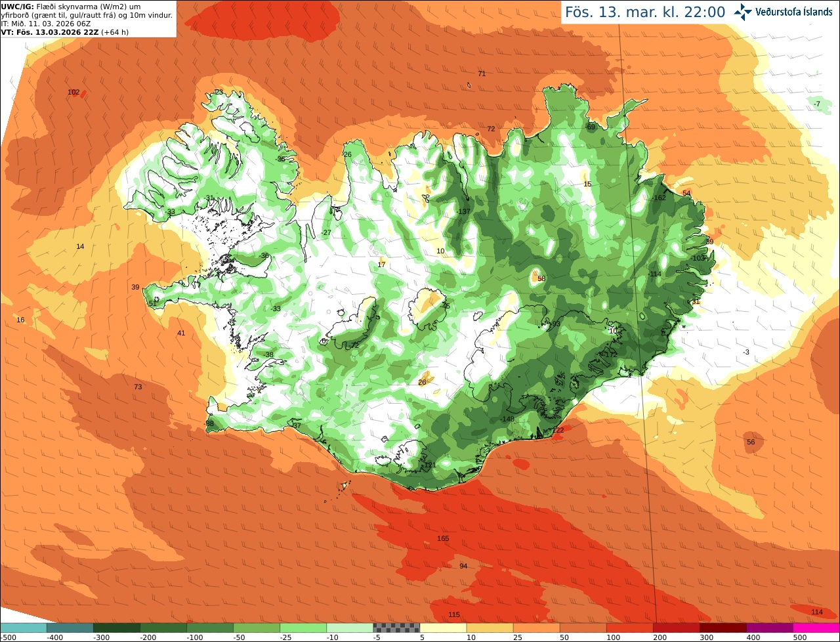The width and height of the screenshot is (840, 642).
Task: Click the map value -148 in southeast Iceland
Action: [507, 419]
